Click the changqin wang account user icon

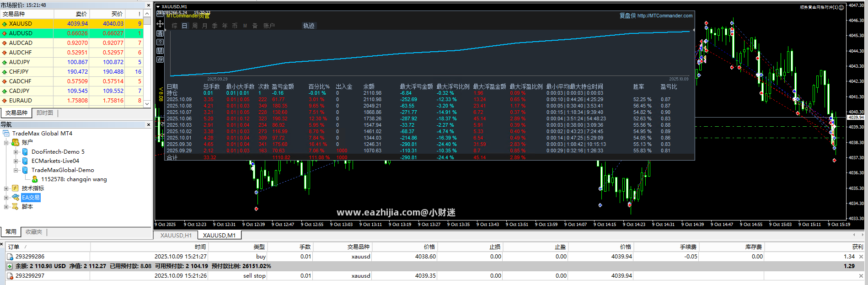point(35,179)
